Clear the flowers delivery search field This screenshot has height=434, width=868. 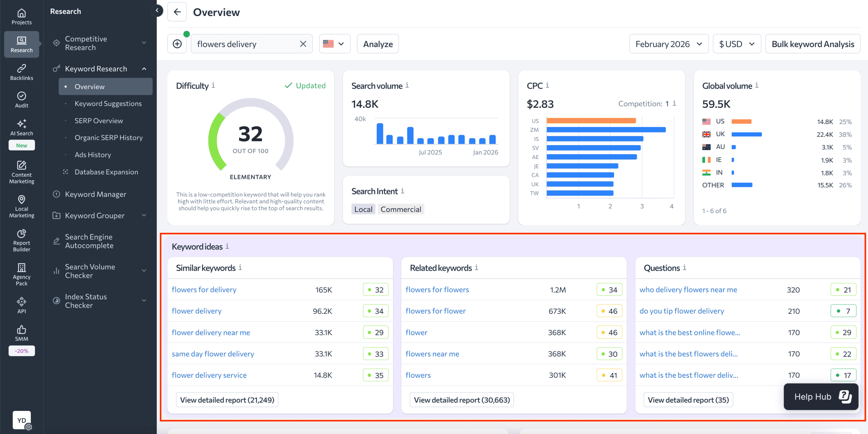click(x=303, y=44)
